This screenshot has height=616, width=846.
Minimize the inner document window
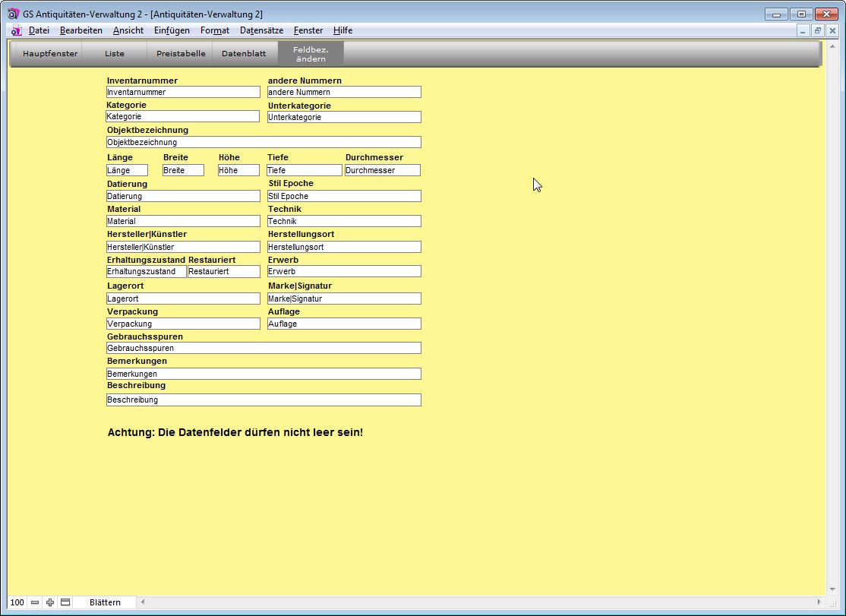click(803, 30)
